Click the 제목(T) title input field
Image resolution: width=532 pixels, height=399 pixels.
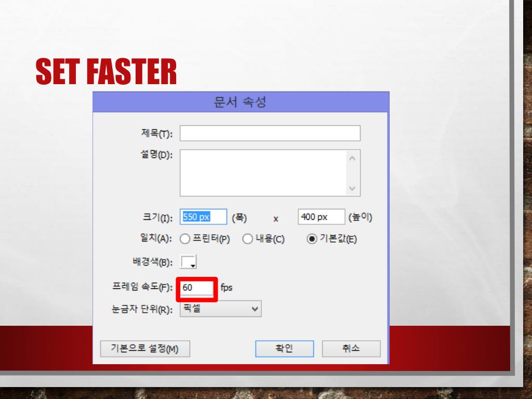pos(270,134)
